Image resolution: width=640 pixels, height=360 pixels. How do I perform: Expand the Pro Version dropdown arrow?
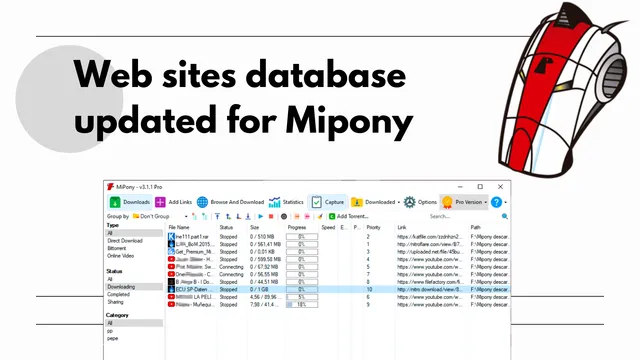[x=485, y=202]
